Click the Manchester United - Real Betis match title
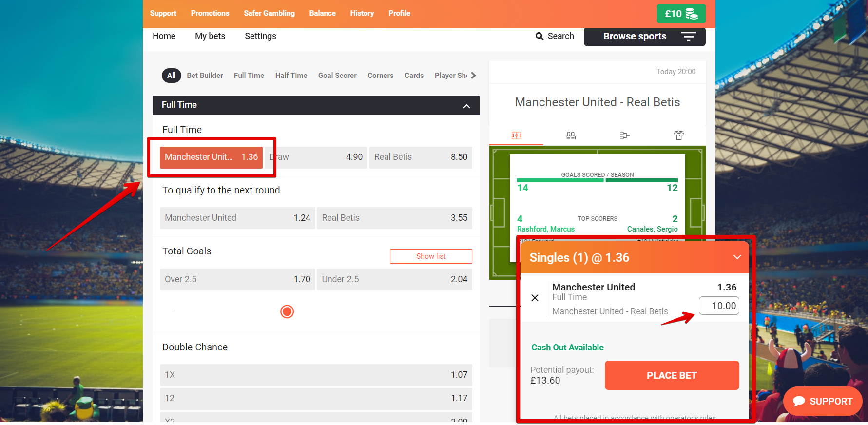Viewport: 868px width, 425px height. (x=598, y=102)
